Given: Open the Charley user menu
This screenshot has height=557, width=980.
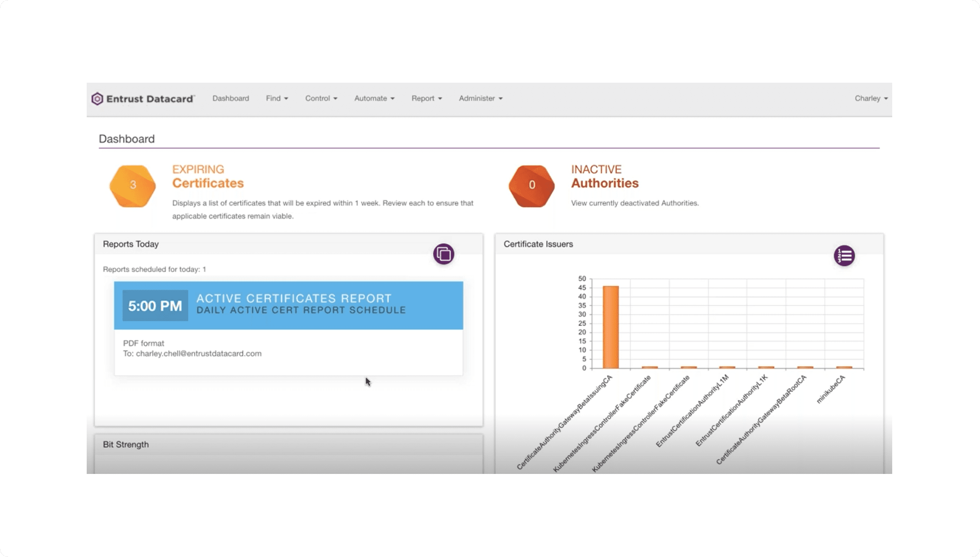Looking at the screenshot, I should [871, 98].
